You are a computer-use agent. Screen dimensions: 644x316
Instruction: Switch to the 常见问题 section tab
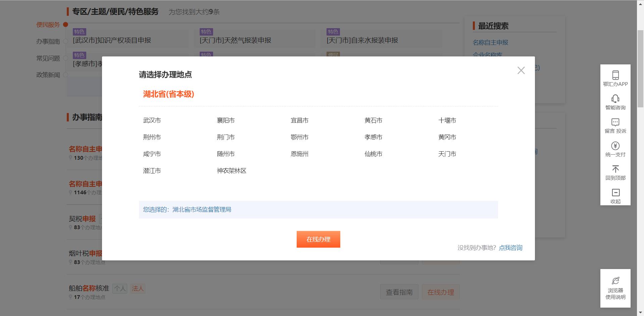[x=48, y=58]
